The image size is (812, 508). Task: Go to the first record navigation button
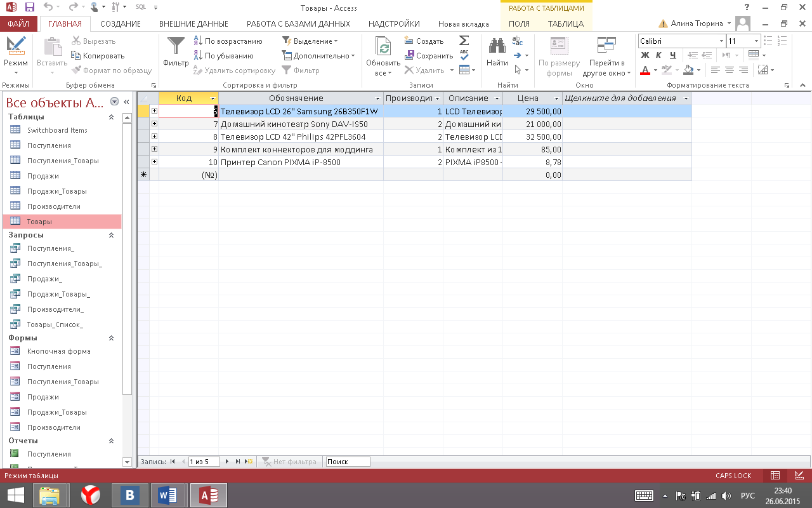pos(173,462)
